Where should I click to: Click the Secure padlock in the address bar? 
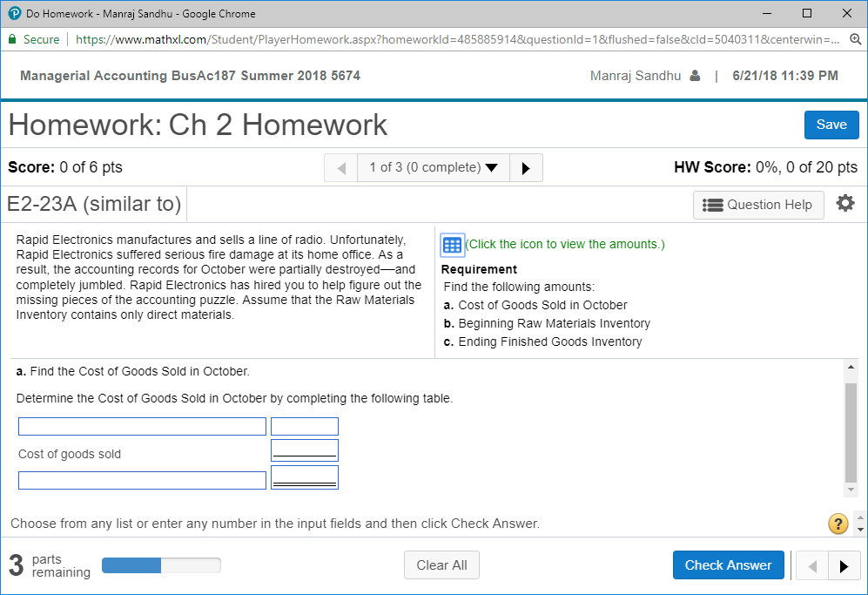pyautogui.click(x=12, y=39)
